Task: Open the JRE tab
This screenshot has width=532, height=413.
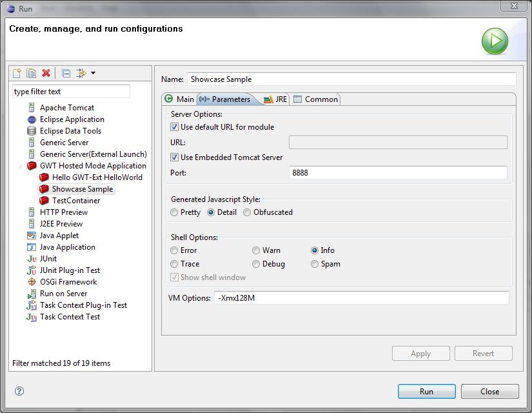Action: [x=275, y=99]
